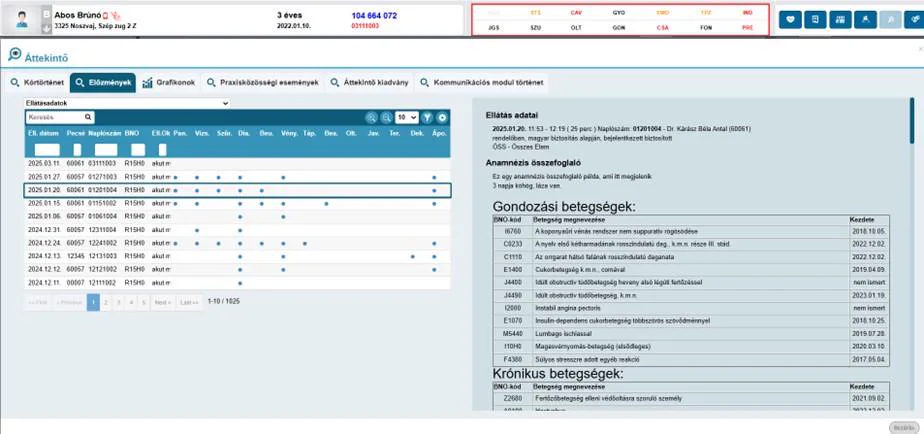Click the funnel filter icon above the table
The width and height of the screenshot is (924, 434).
427,117
